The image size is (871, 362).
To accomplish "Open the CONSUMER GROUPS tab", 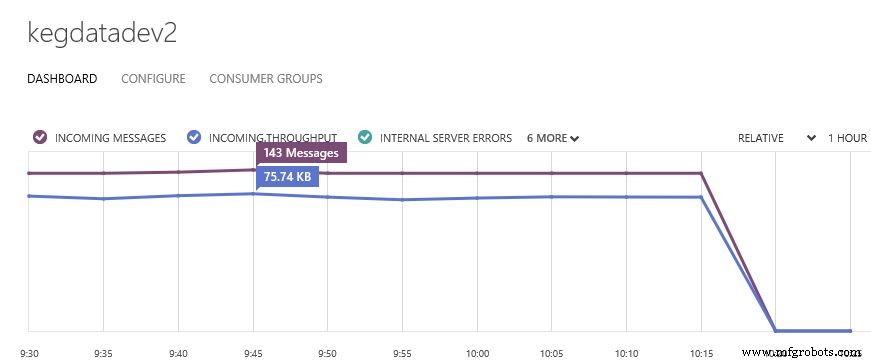I will tap(266, 79).
